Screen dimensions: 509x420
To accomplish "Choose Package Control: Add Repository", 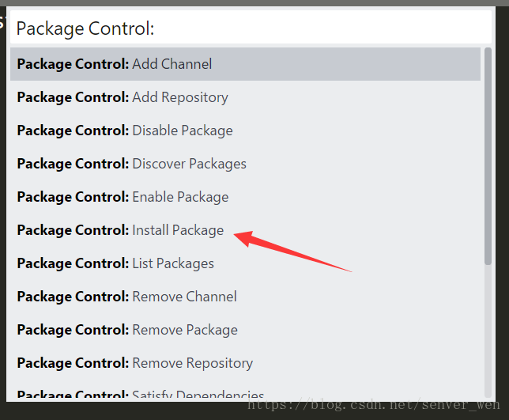I will coord(245,97).
